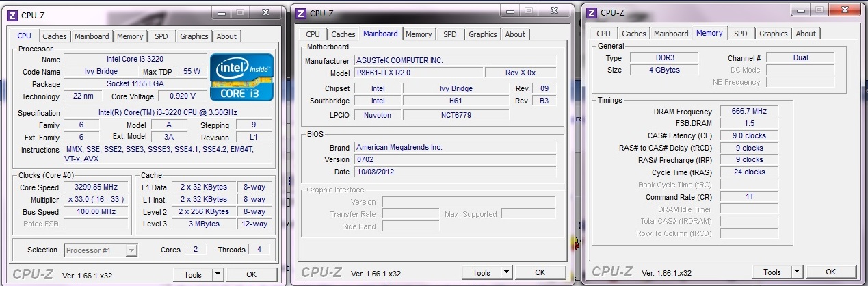Click the BIOS Version value 0702
The width and height of the screenshot is (868, 286).
click(x=455, y=159)
